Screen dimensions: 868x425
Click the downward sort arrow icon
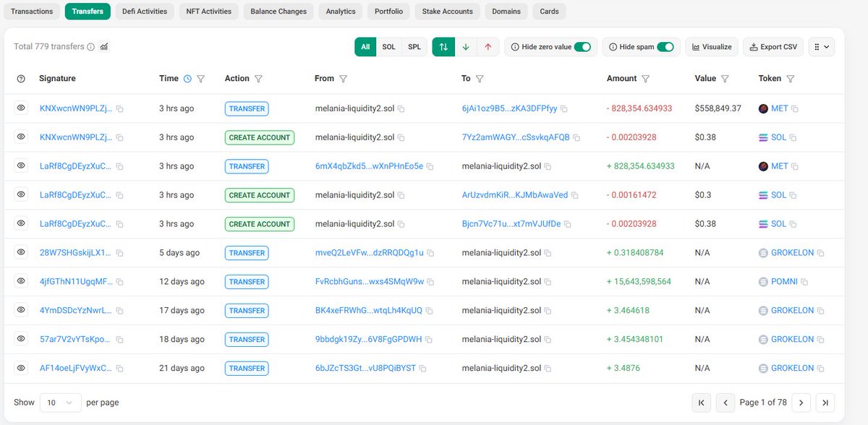[466, 45]
